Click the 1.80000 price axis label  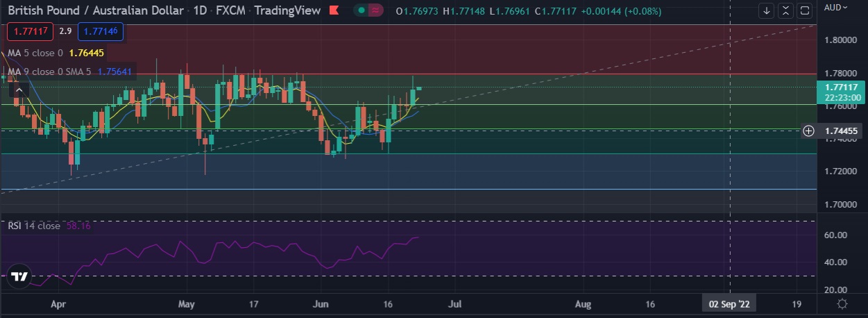842,40
